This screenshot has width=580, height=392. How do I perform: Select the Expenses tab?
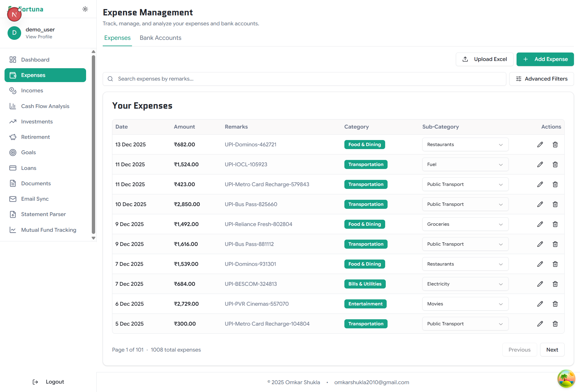117,38
